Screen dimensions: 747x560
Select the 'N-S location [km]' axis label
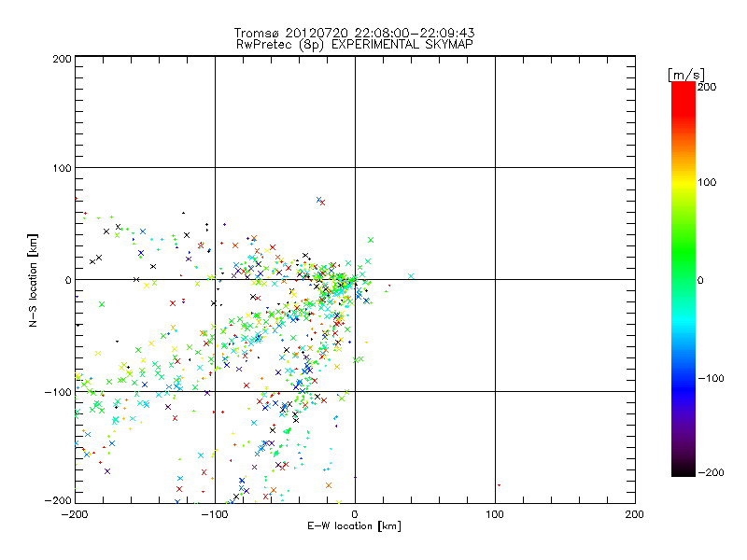coord(33,280)
